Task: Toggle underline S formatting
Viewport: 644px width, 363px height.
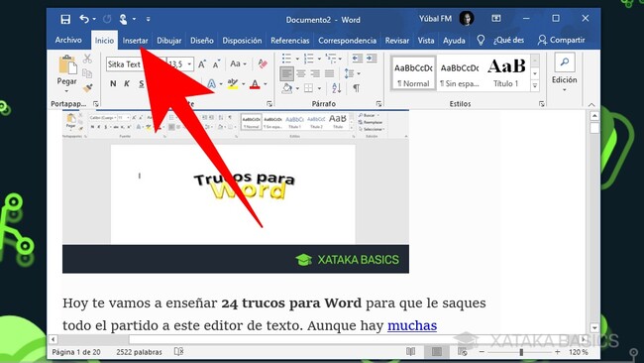Action: tap(142, 84)
